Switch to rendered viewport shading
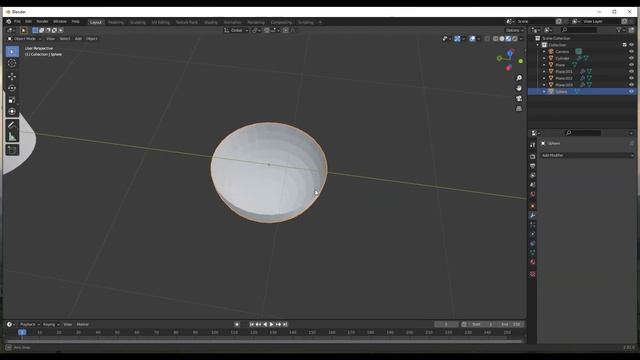 pos(515,39)
